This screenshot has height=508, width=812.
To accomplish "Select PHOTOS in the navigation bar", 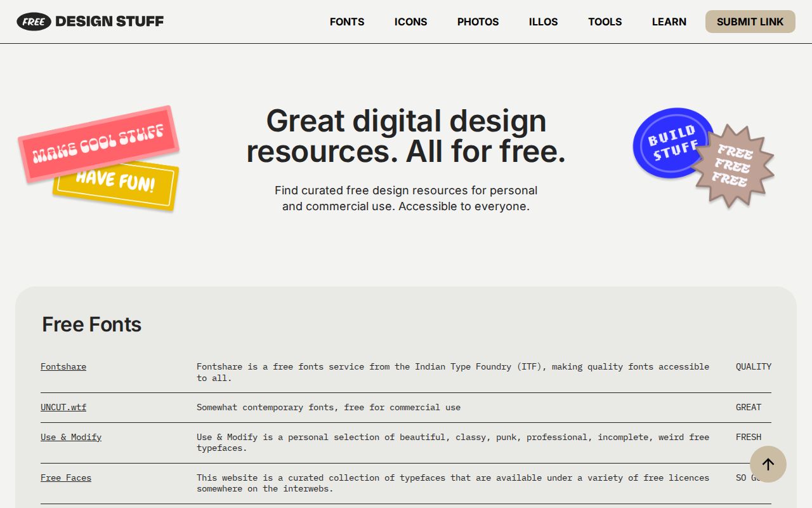I will pos(478,22).
